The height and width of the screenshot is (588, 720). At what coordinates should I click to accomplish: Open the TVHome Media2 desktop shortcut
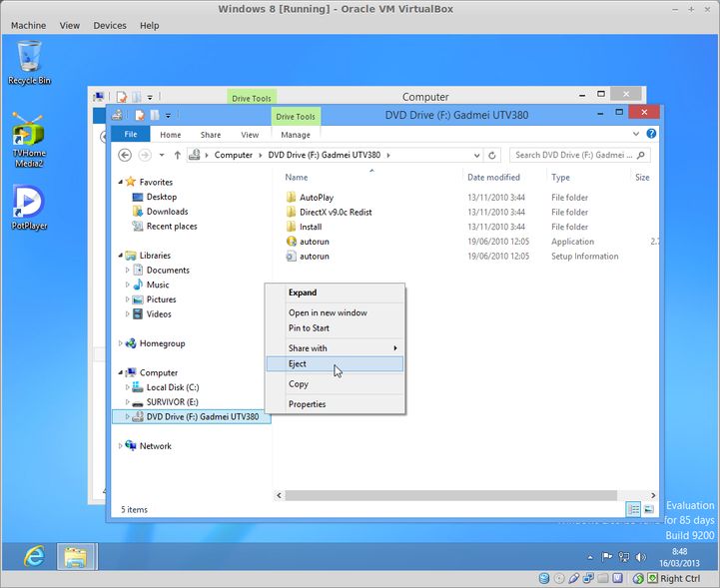tap(29, 140)
